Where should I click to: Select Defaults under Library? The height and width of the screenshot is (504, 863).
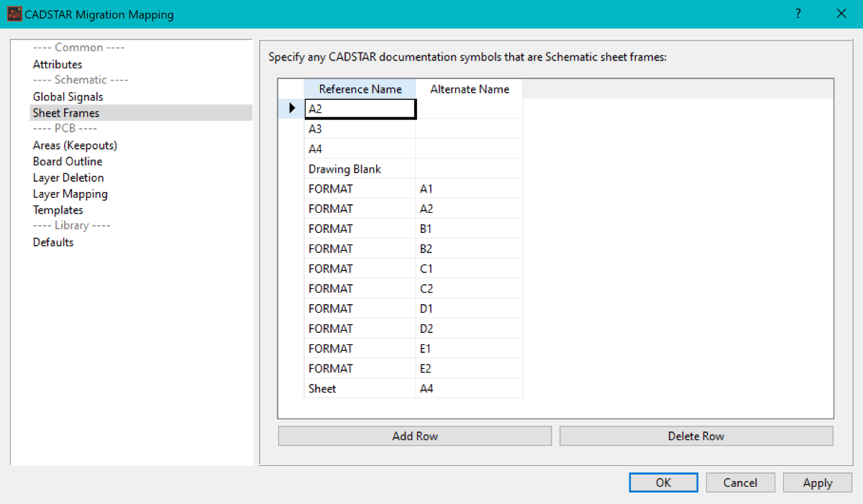[x=53, y=242]
